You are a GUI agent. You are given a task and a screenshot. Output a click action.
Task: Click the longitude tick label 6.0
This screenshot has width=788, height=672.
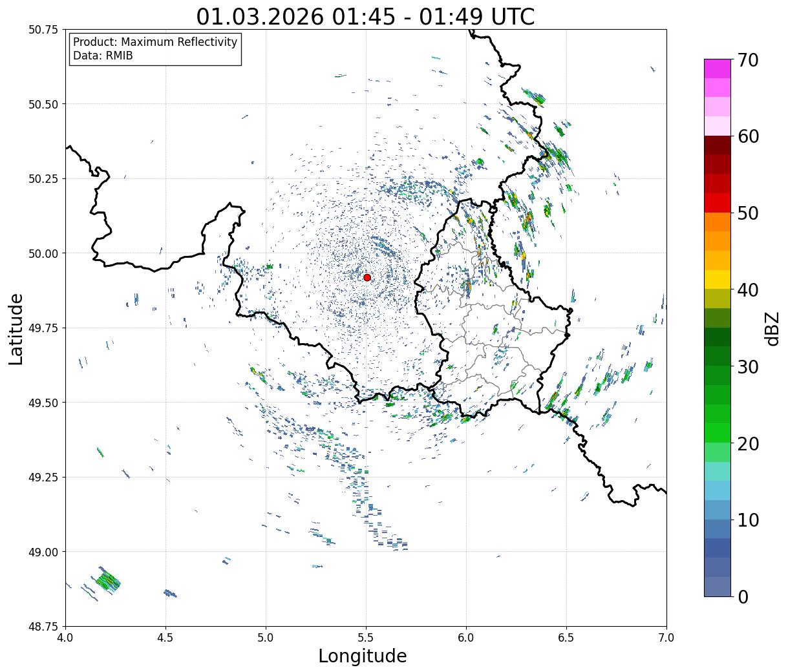466,638
